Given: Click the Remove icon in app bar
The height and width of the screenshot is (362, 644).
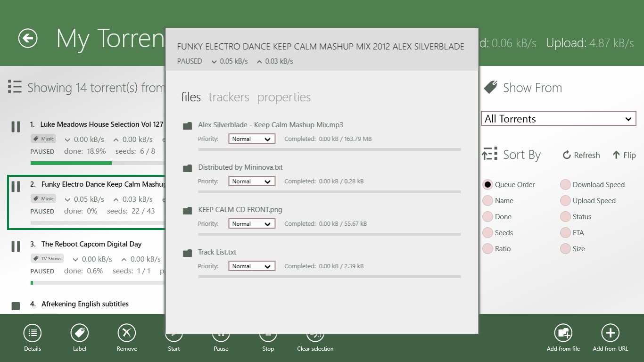Looking at the screenshot, I should click(x=127, y=333).
